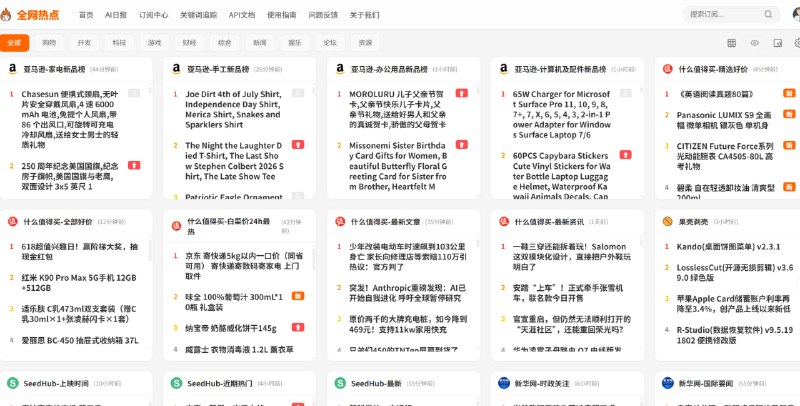
Task: Open 问题反馈 navigation item
Action: click(323, 15)
